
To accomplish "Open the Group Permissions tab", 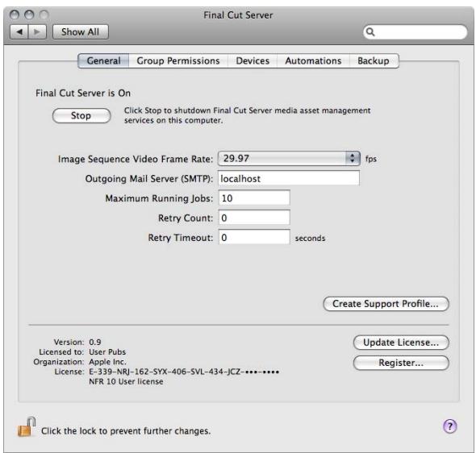I will [178, 61].
